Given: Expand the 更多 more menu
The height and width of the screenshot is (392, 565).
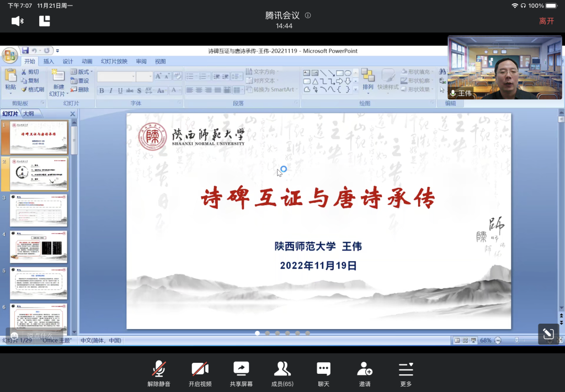Looking at the screenshot, I should click(x=406, y=373).
